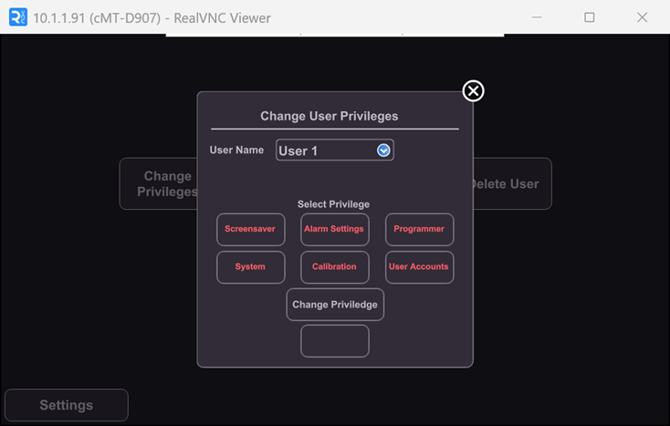
Task: Click the empty button below Change Priviledge
Action: click(335, 341)
